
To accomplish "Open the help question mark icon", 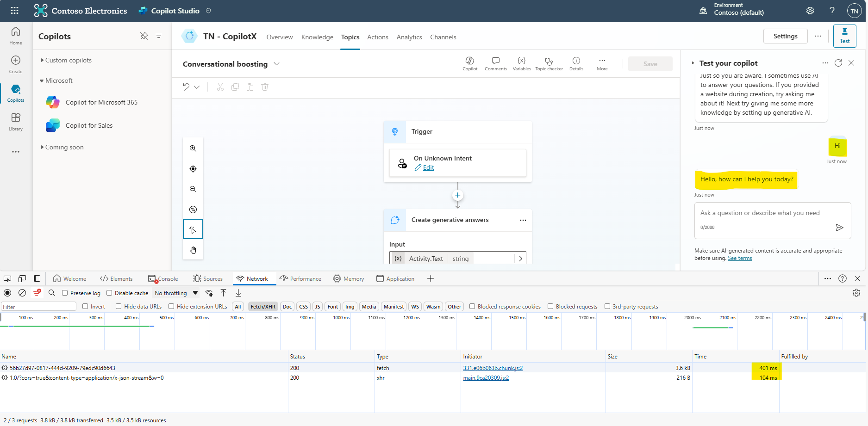I will point(832,11).
